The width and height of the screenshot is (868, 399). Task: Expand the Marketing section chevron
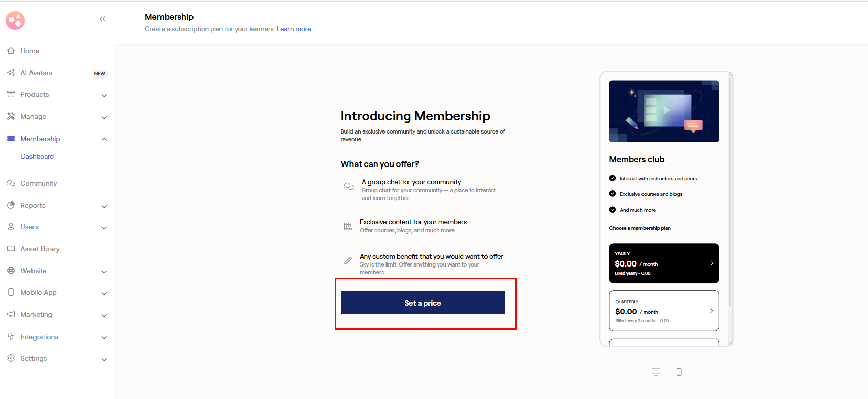104,315
